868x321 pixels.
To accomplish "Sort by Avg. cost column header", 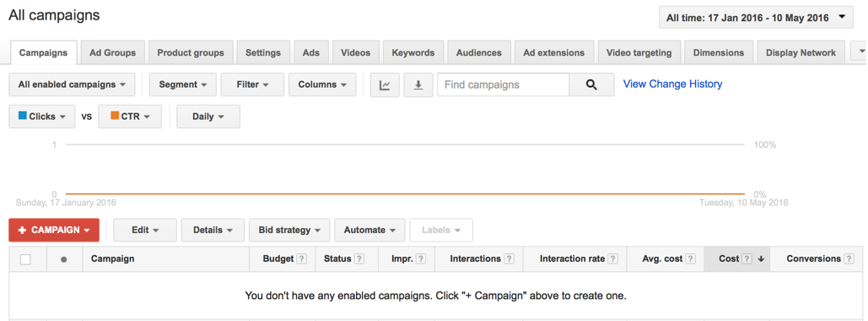I will (663, 258).
